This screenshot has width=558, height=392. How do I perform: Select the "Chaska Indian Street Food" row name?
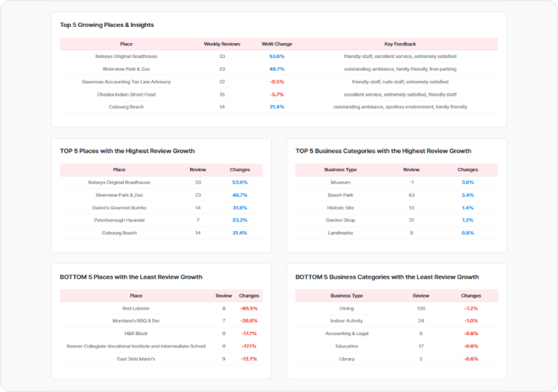pyautogui.click(x=126, y=95)
